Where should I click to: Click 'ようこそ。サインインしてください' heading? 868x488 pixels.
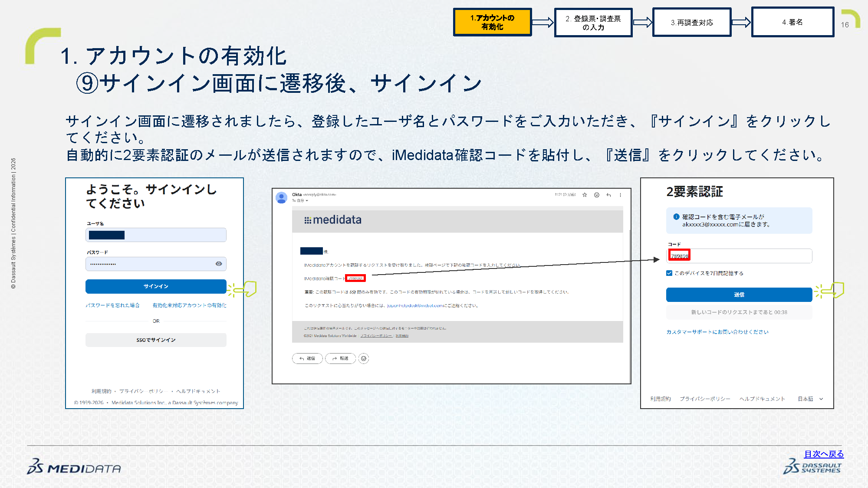[x=151, y=196]
